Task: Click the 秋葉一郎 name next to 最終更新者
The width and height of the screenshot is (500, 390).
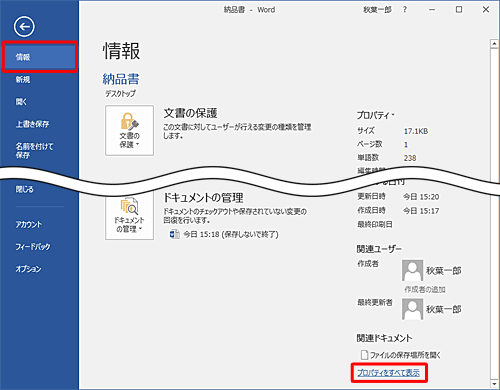Action: pyautogui.click(x=444, y=309)
